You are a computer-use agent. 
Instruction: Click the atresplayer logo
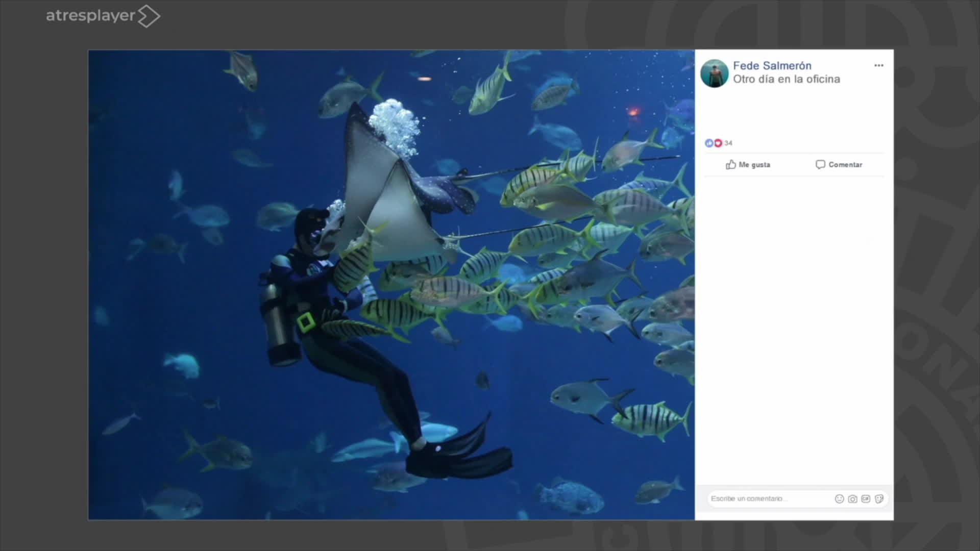pyautogui.click(x=91, y=16)
